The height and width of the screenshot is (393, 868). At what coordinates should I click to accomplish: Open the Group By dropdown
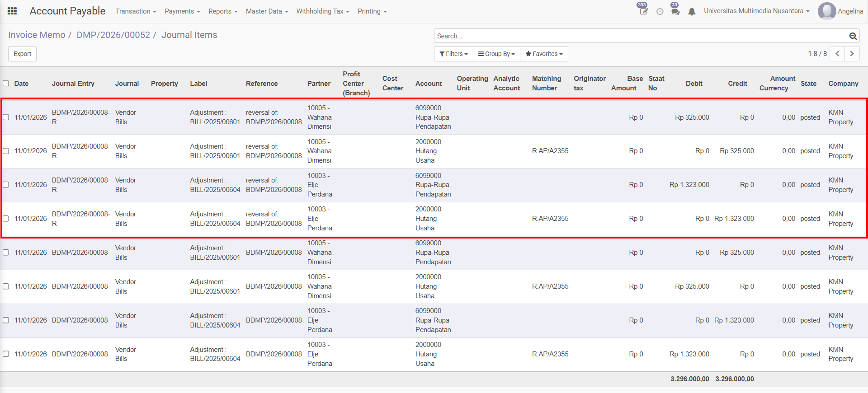coord(496,54)
